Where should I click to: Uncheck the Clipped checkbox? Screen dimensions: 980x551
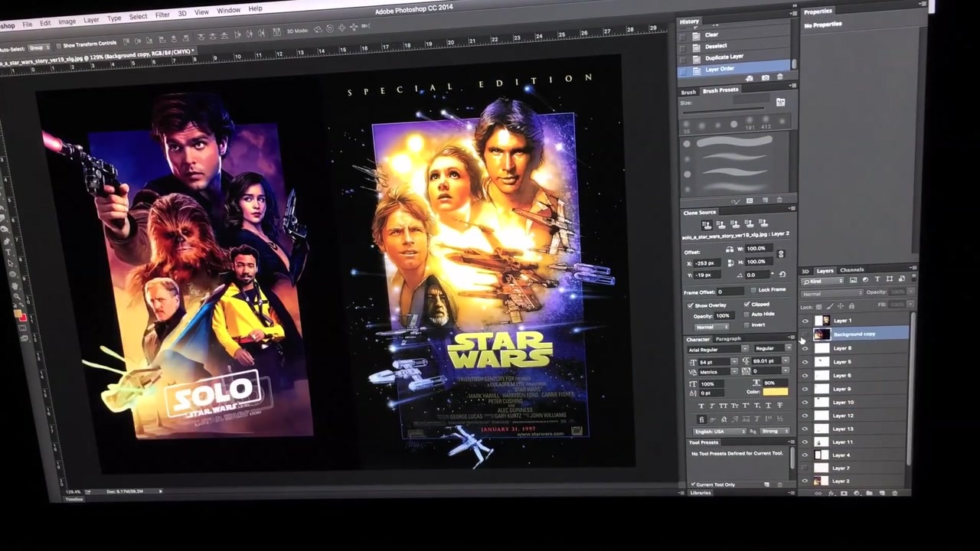pos(746,304)
